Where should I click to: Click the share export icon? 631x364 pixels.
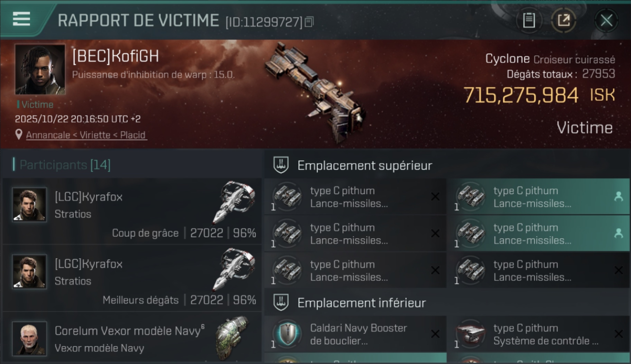(x=564, y=20)
